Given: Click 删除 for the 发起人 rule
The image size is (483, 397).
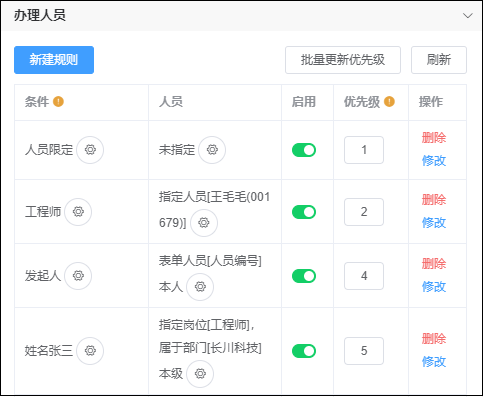Looking at the screenshot, I should (434, 264).
